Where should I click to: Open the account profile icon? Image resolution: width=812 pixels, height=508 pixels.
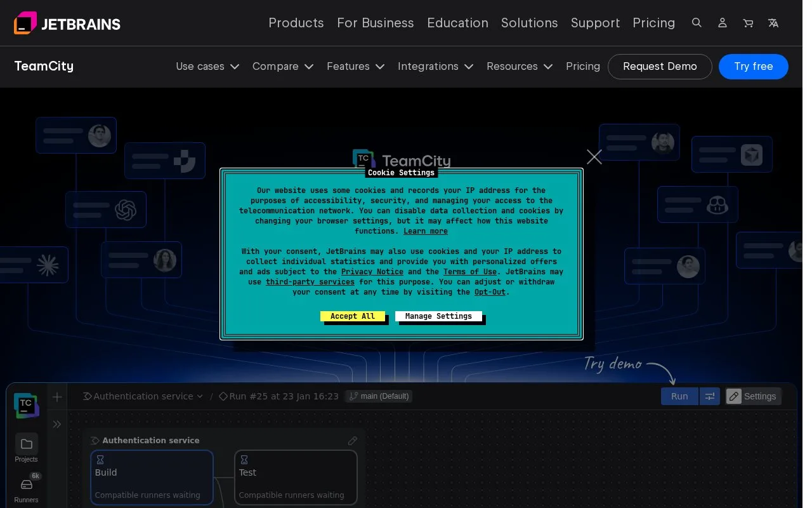723,23
